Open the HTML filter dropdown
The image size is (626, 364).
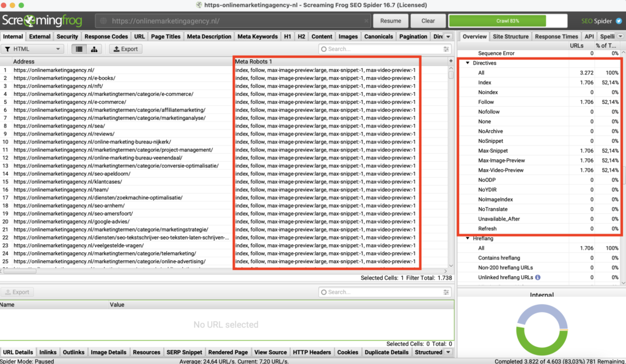tap(34, 49)
